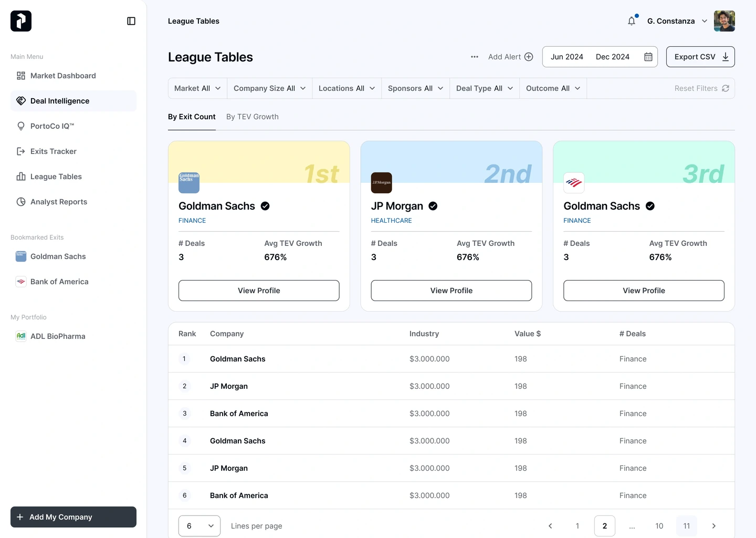The width and height of the screenshot is (756, 538).
Task: Click Deal Intelligence diamond icon
Action: (x=21, y=101)
